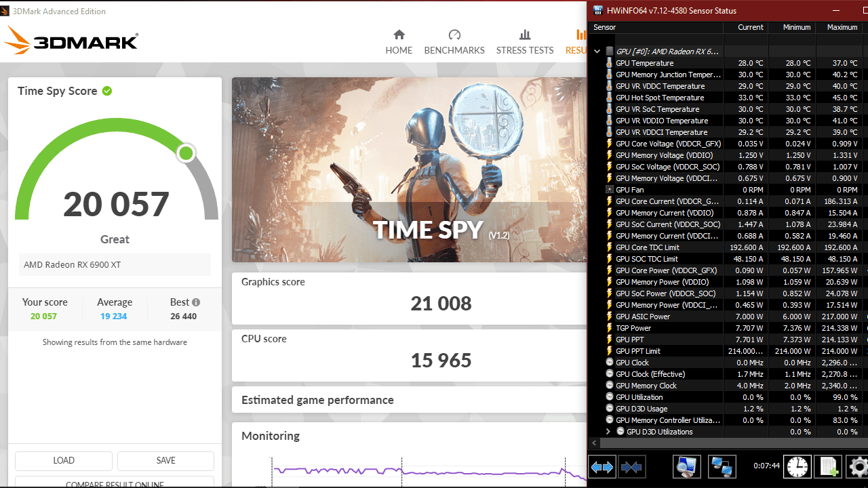868x488 pixels.
Task: Open HWiNFO system summary magnifier monitor icon
Action: [687, 466]
